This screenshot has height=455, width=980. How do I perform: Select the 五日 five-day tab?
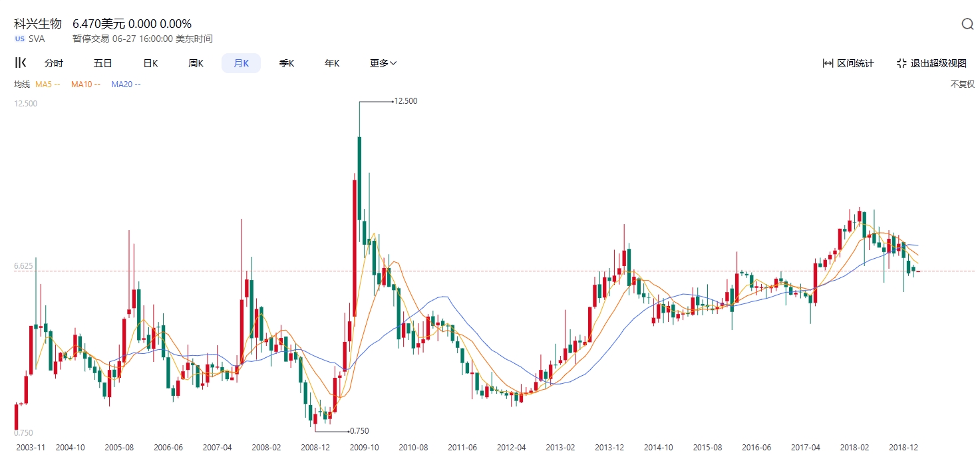102,63
